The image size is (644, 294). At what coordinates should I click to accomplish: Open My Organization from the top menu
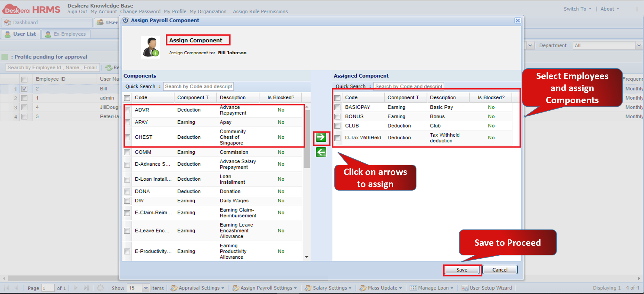click(208, 11)
